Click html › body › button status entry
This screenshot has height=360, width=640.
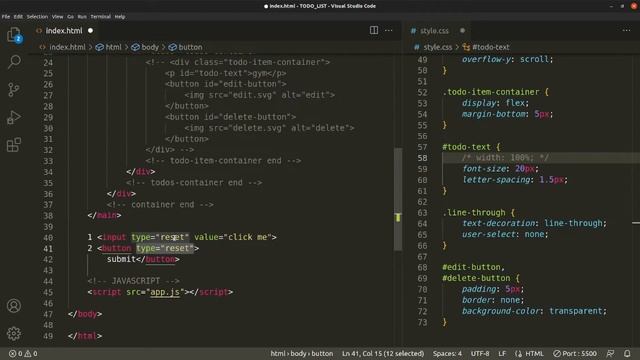point(302,353)
